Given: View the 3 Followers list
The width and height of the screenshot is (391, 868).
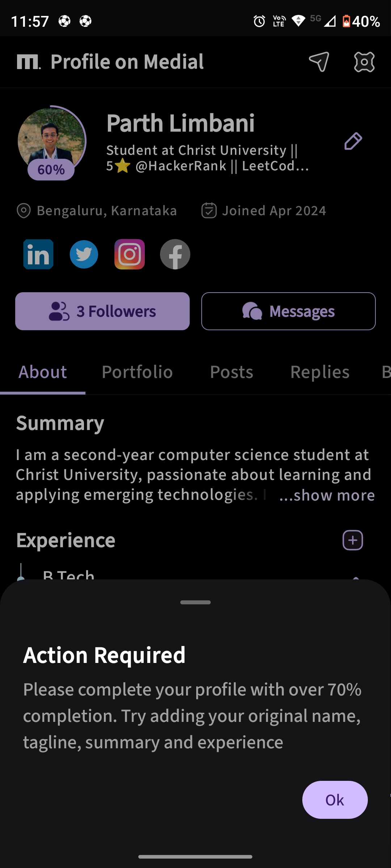Looking at the screenshot, I should click(102, 311).
